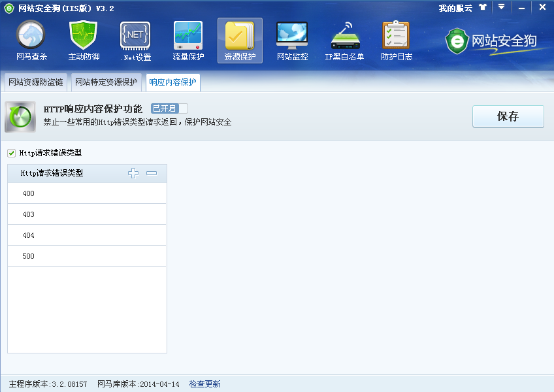
Task: Click the 保存 save button
Action: [x=508, y=116]
